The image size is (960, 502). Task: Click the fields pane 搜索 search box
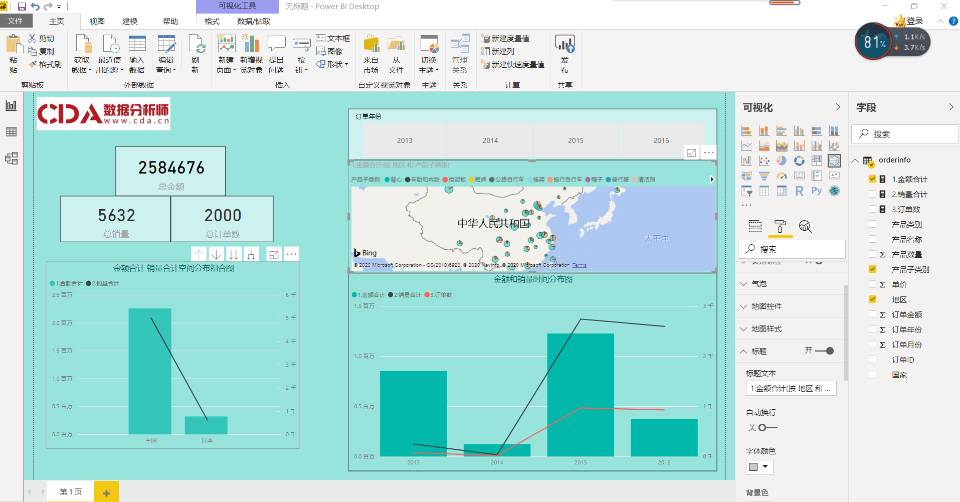pos(906,133)
